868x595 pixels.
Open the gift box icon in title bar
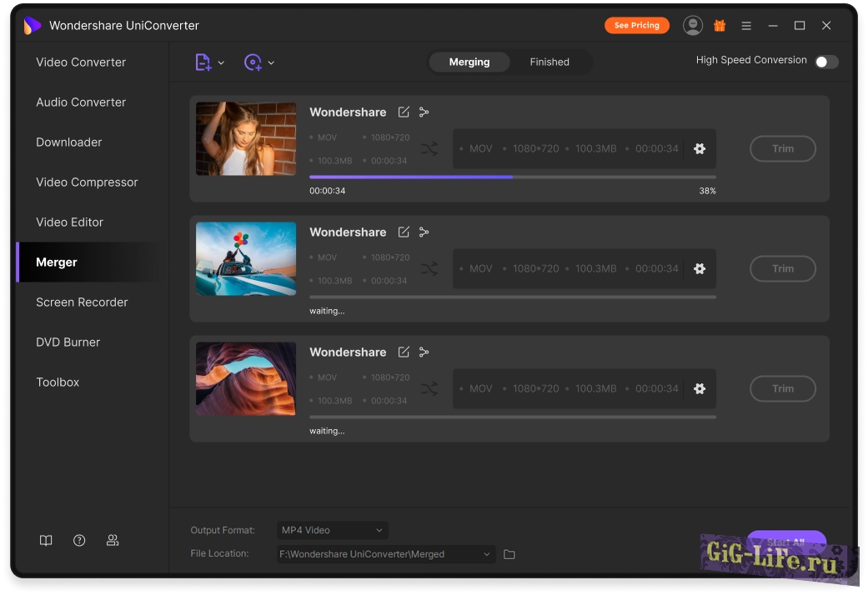coord(720,26)
